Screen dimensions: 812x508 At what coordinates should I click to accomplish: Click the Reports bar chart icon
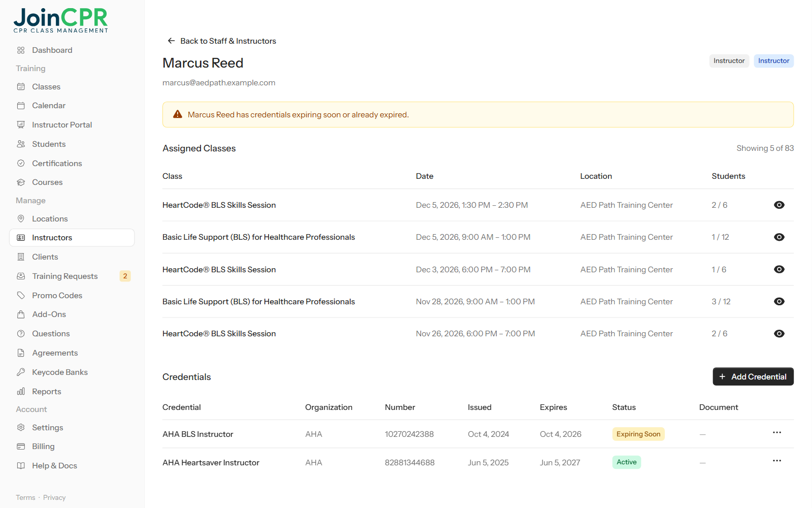point(21,392)
